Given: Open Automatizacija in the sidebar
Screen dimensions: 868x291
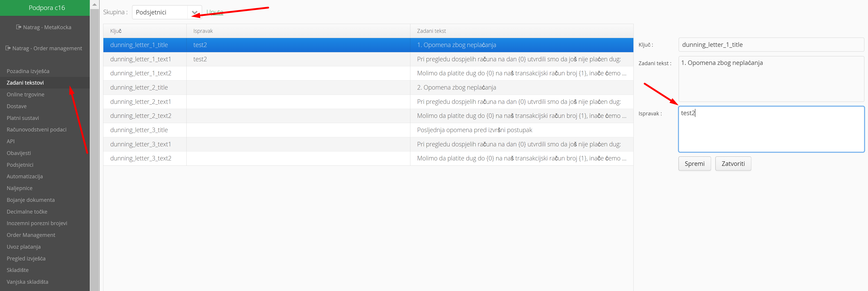Looking at the screenshot, I should 25,176.
